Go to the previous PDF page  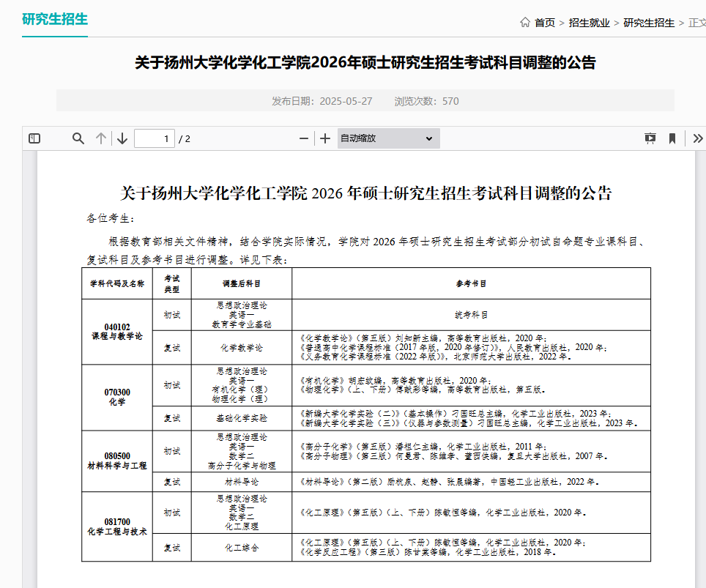pyautogui.click(x=101, y=138)
